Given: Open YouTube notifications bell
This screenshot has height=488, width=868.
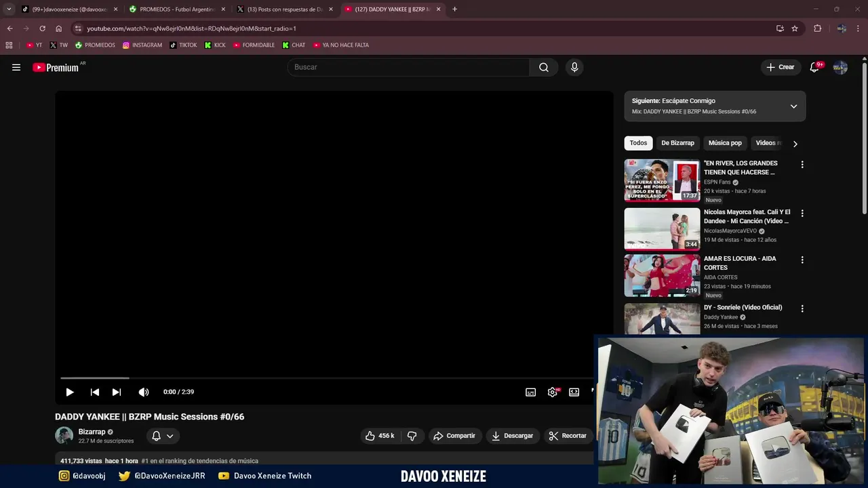Looking at the screenshot, I should [814, 67].
